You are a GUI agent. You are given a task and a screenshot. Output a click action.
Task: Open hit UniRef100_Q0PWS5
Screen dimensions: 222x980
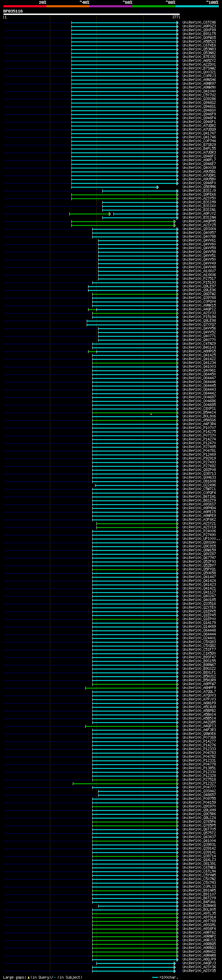pyautogui.click(x=199, y=38)
